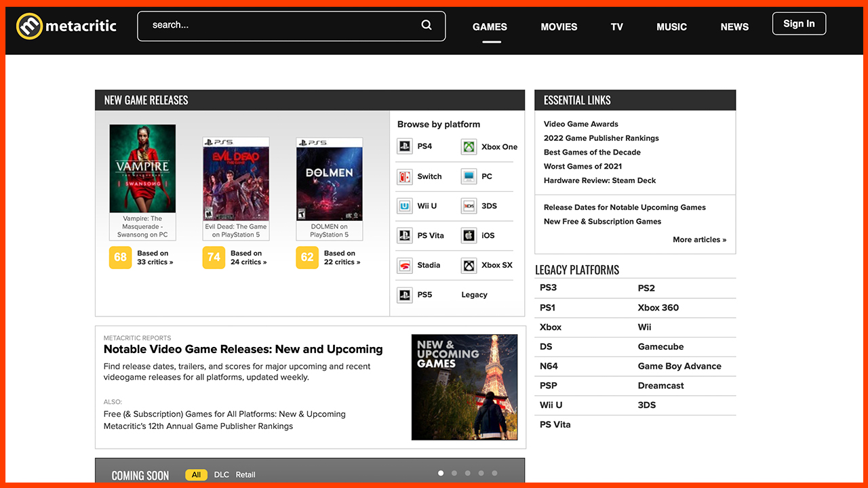Switch to the Music section

point(671,27)
